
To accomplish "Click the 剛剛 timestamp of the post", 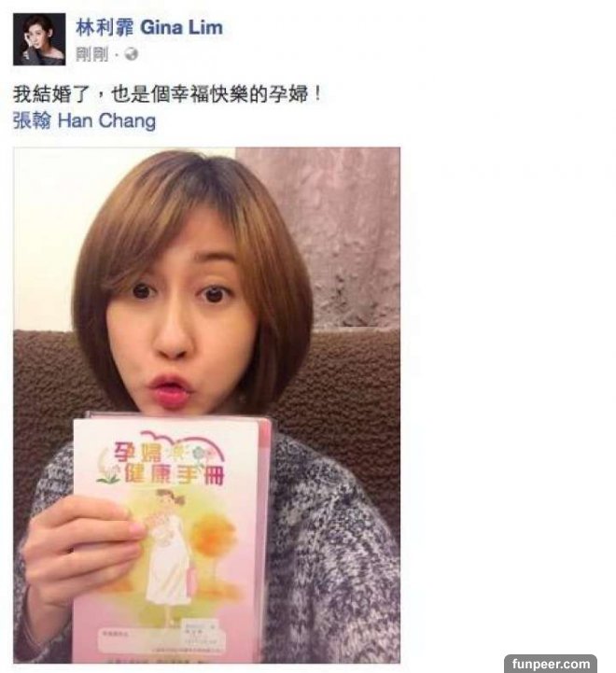I will [91, 54].
